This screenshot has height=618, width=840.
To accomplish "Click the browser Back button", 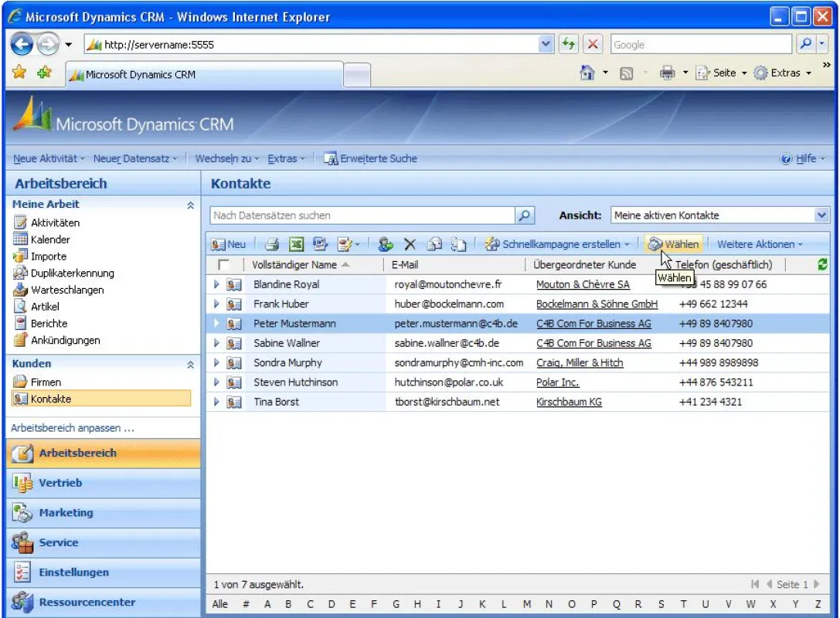I will tap(22, 44).
